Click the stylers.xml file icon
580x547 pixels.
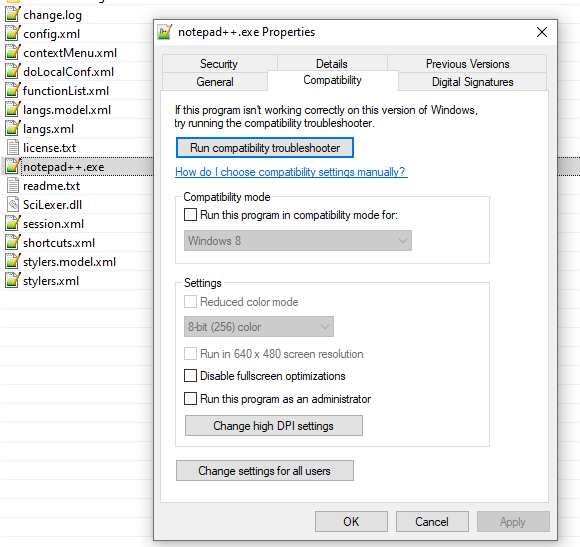pyautogui.click(x=13, y=281)
